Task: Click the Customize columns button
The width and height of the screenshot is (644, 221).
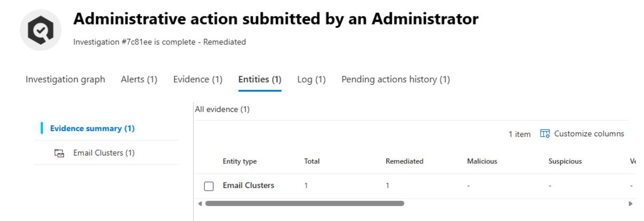Action: tap(582, 134)
